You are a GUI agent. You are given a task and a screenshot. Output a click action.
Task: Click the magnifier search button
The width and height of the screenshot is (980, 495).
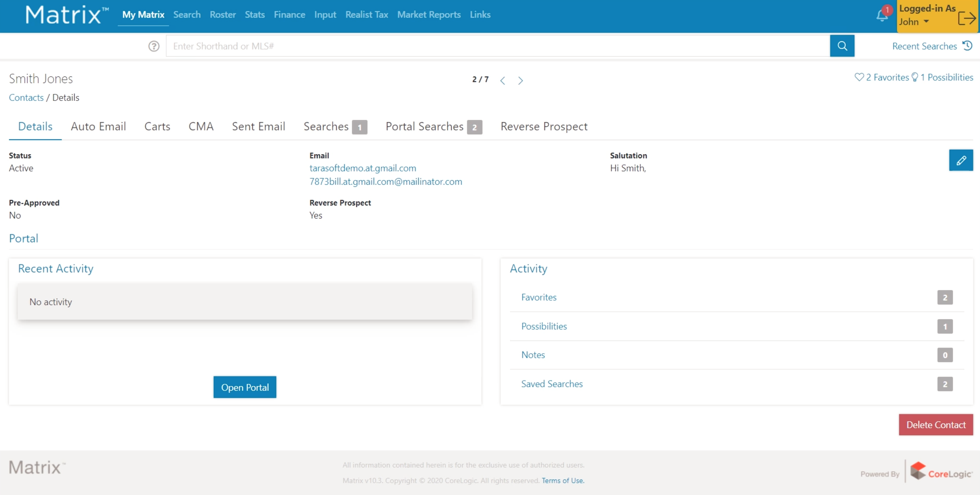click(842, 46)
